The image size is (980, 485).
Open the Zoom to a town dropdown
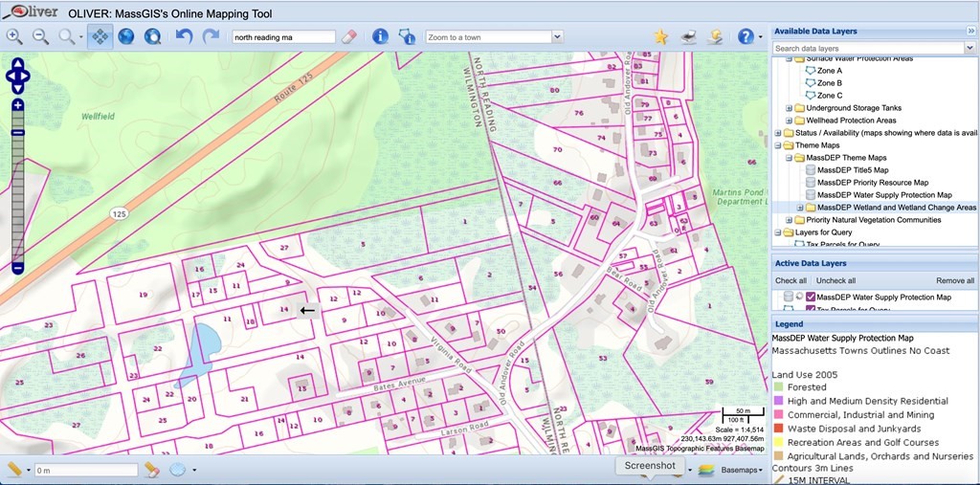(x=557, y=37)
